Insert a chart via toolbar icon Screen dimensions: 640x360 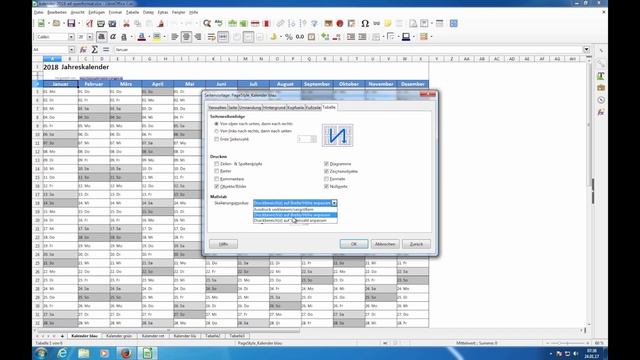pyautogui.click(x=340, y=23)
